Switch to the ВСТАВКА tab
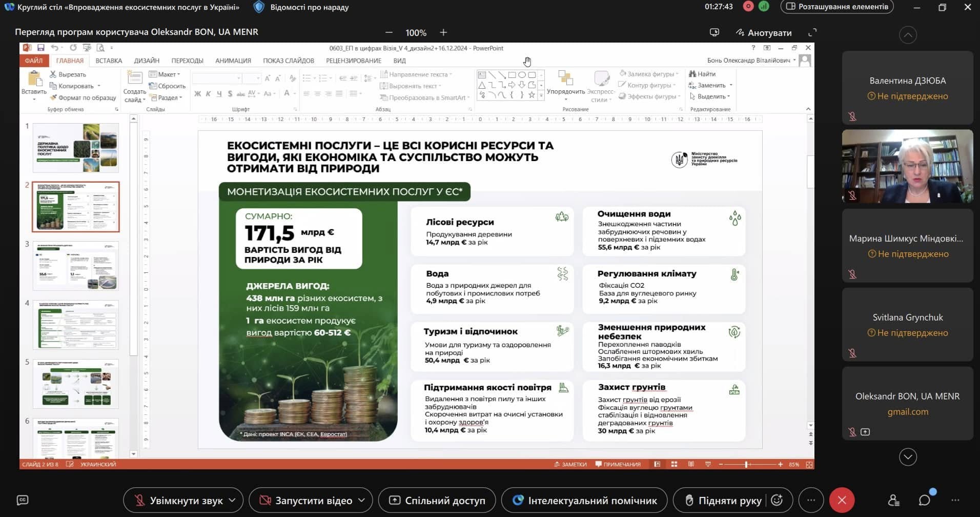The height and width of the screenshot is (517, 980). click(109, 61)
